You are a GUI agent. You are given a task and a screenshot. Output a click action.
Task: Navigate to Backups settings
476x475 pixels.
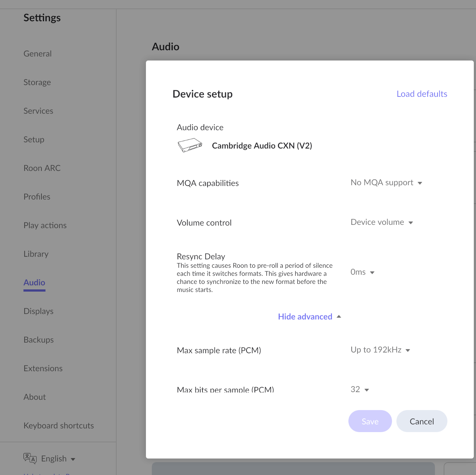(39, 340)
